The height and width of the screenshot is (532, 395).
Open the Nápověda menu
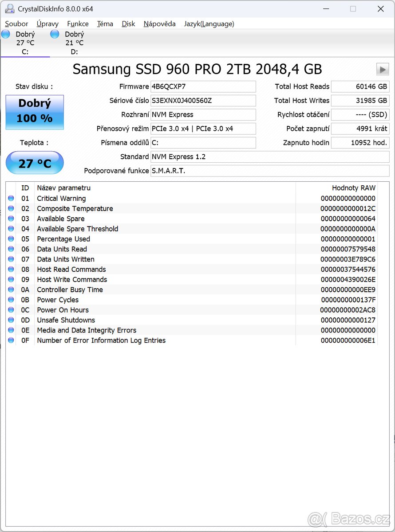point(159,24)
